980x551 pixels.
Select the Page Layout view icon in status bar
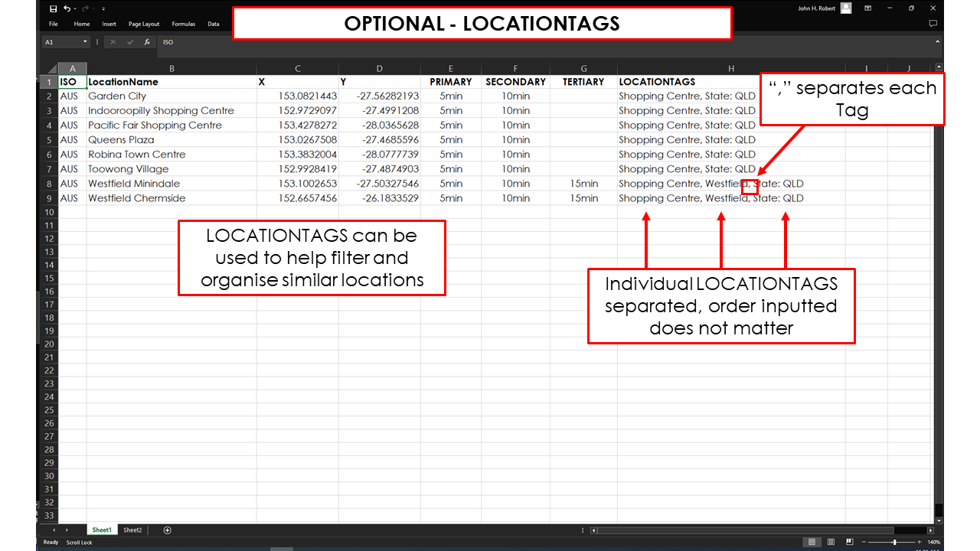831,542
